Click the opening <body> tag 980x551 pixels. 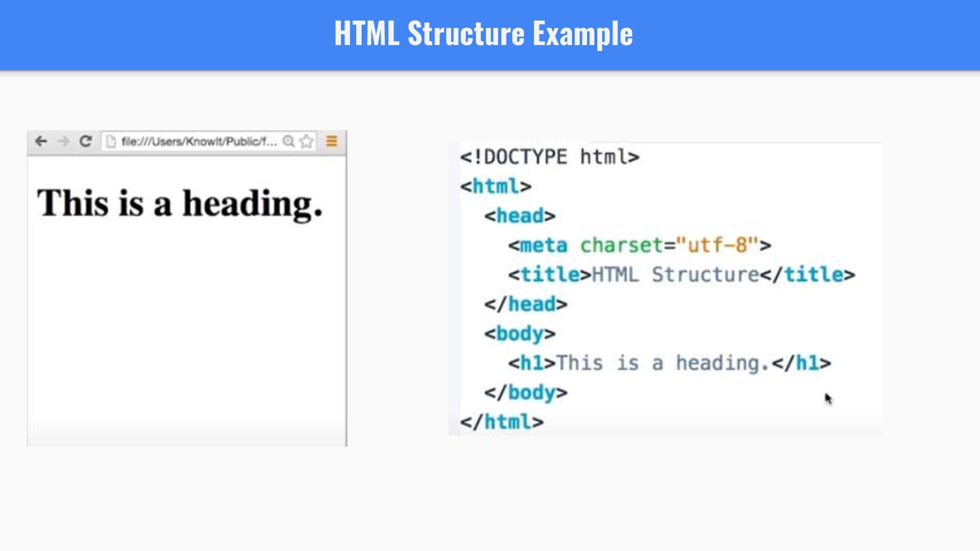(519, 334)
